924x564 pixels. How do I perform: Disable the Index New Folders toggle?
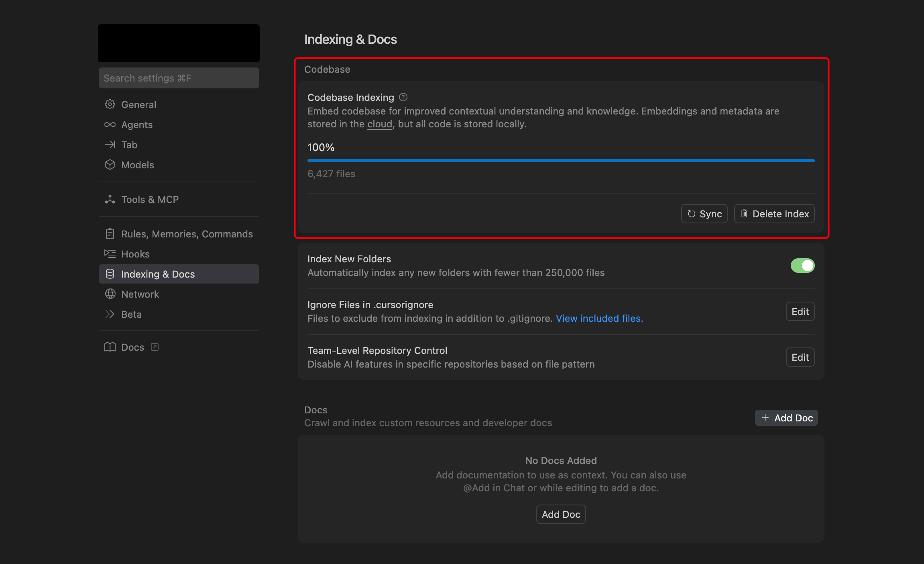802,265
